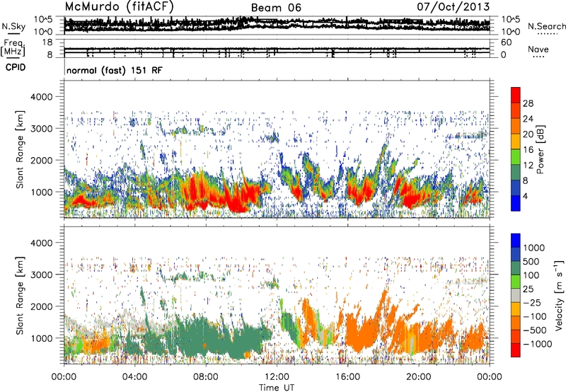Click the '12:00' time tick label
The height and width of the screenshot is (392, 566).
click(x=277, y=377)
